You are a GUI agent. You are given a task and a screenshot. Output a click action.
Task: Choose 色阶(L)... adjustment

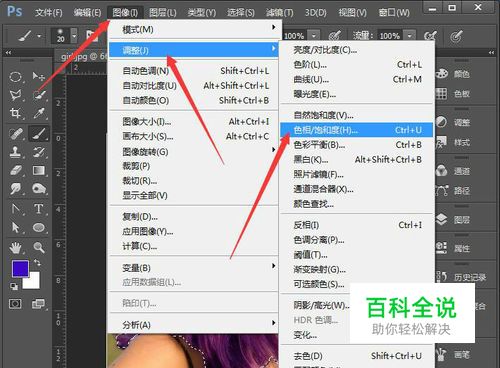(357, 64)
